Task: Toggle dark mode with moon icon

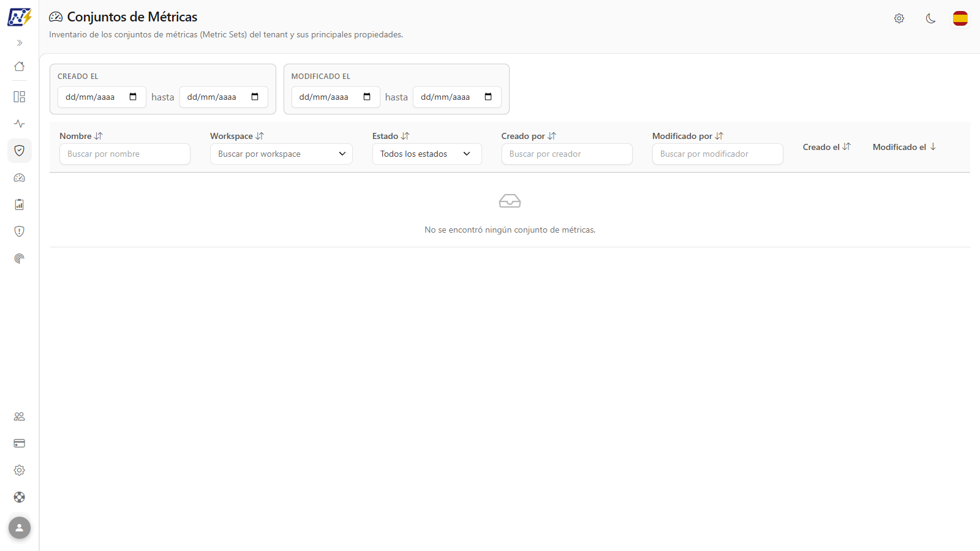Action: click(931, 18)
